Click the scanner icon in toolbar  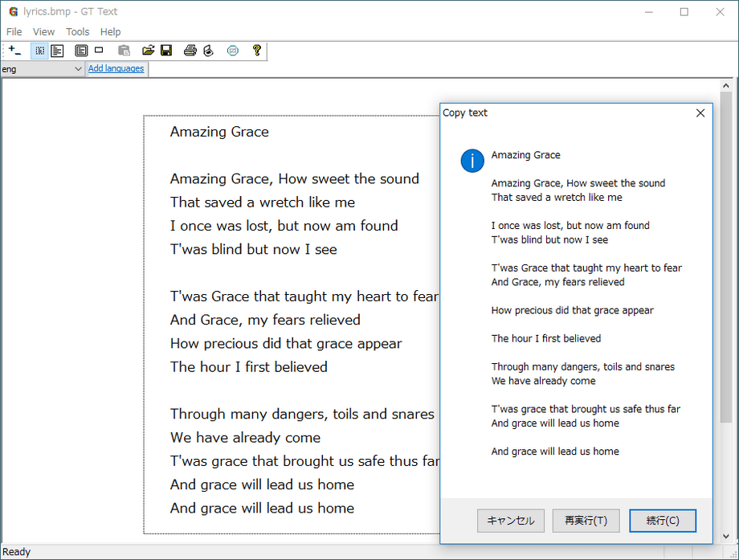208,51
